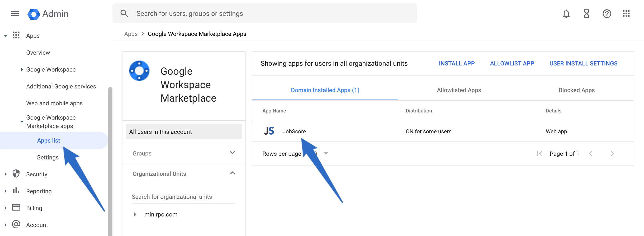The height and width of the screenshot is (236, 644).
Task: Collapse the Apps section in sidebar
Action: 5,36
